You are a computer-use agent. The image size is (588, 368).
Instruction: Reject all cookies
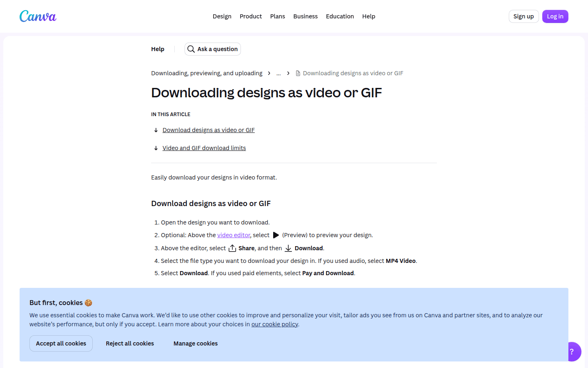coord(130,343)
